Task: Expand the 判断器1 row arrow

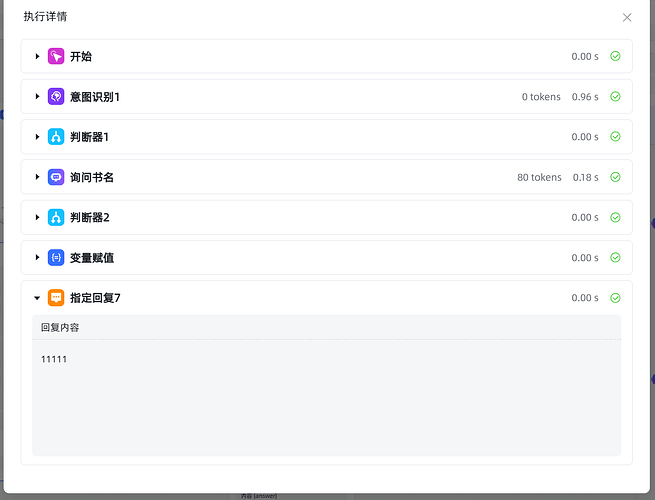Action: point(37,137)
